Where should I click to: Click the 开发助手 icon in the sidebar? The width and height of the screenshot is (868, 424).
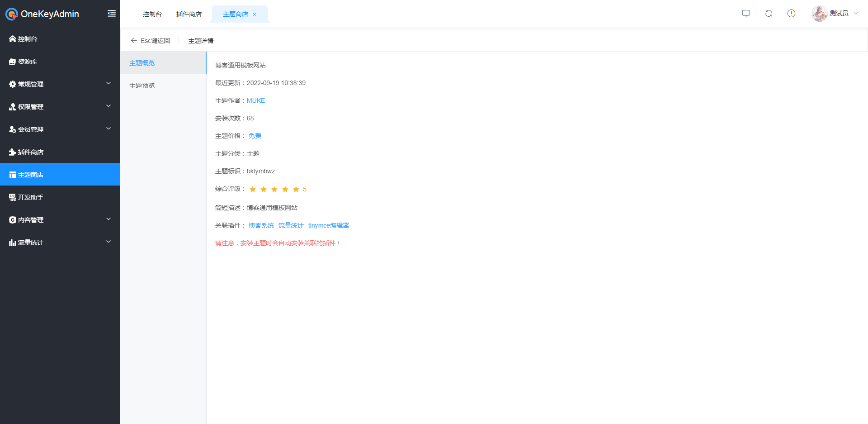[x=13, y=197]
